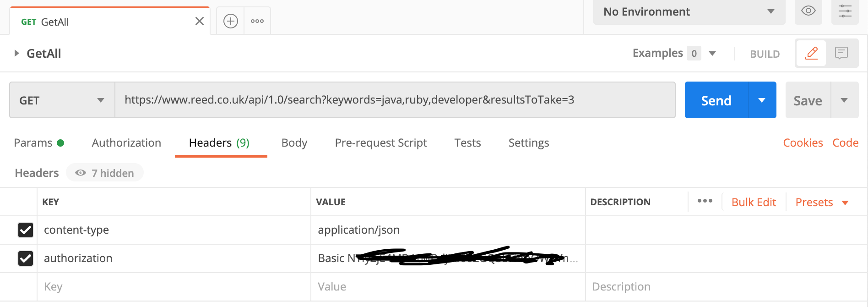868x307 pixels.
Task: Click the Examples count badge
Action: pyautogui.click(x=694, y=54)
